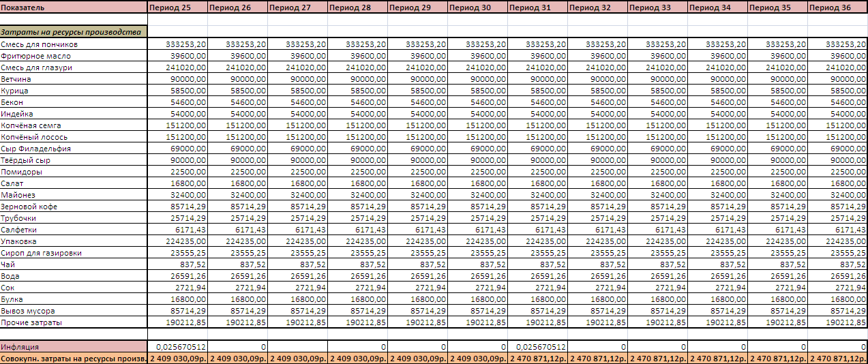Select the "Сок" row label

pyautogui.click(x=74, y=288)
